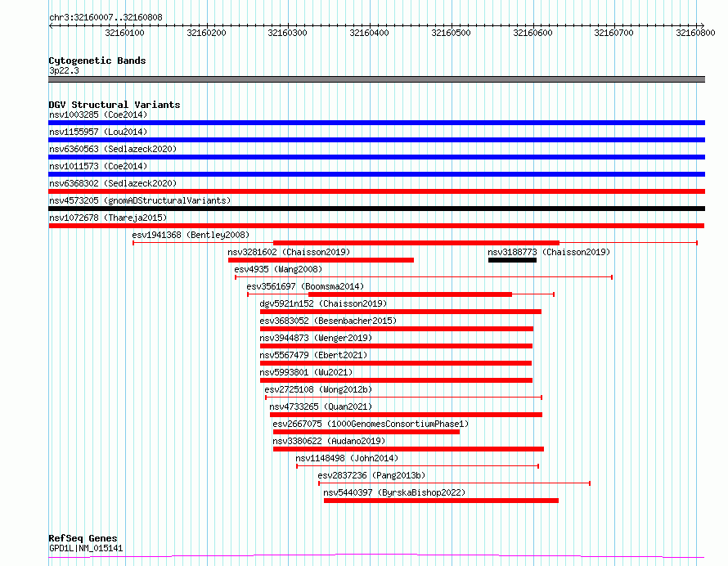This screenshot has height=566, width=728.
Task: Click ruler position 32160600
Action: 533,33
